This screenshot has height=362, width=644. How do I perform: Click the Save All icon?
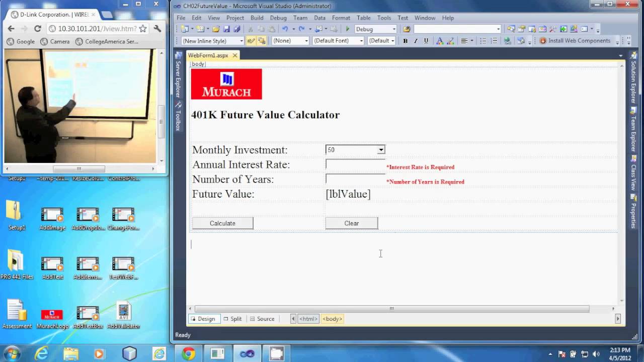237,29
